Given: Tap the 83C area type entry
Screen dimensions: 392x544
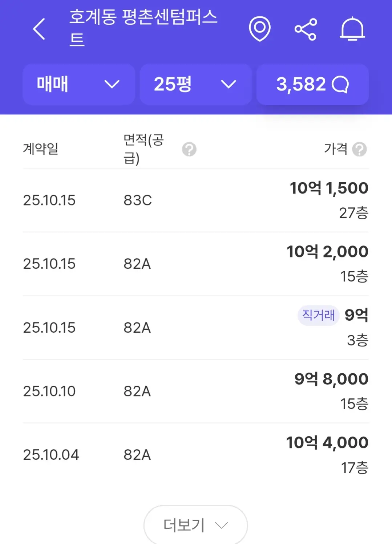Looking at the screenshot, I should click(138, 200).
